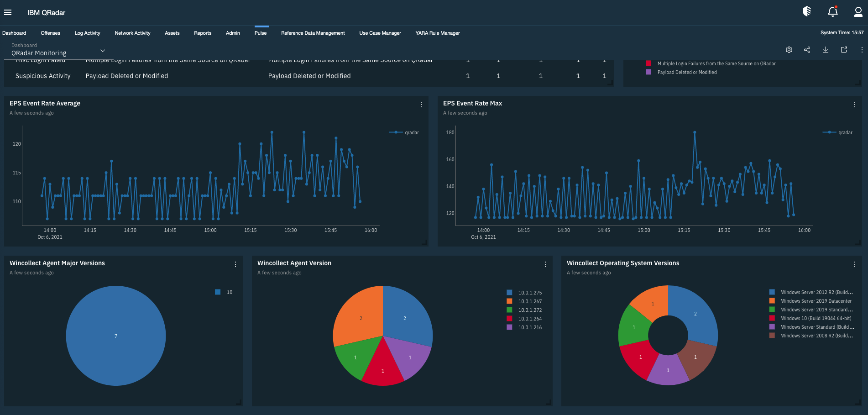Click the QRadar shield icon in the header

coord(806,12)
